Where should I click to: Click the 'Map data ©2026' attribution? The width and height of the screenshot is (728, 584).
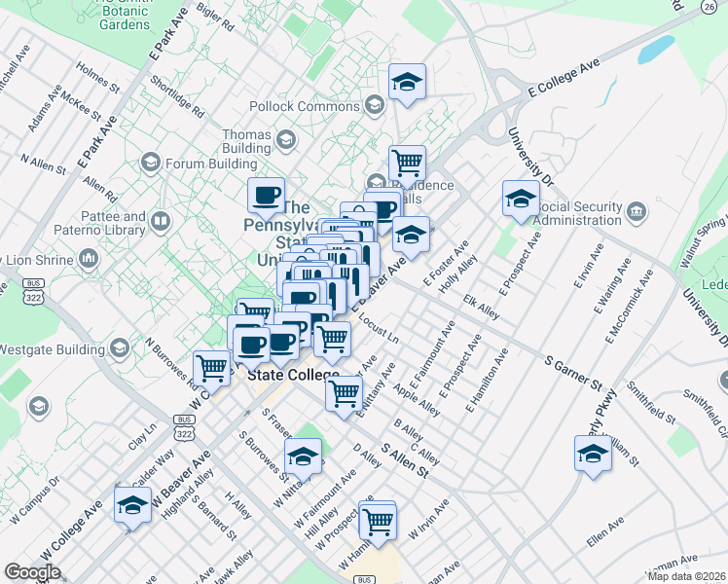(686, 577)
